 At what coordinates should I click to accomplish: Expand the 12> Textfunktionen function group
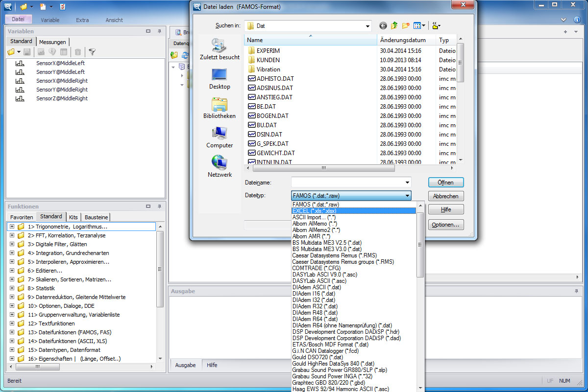tap(12, 323)
